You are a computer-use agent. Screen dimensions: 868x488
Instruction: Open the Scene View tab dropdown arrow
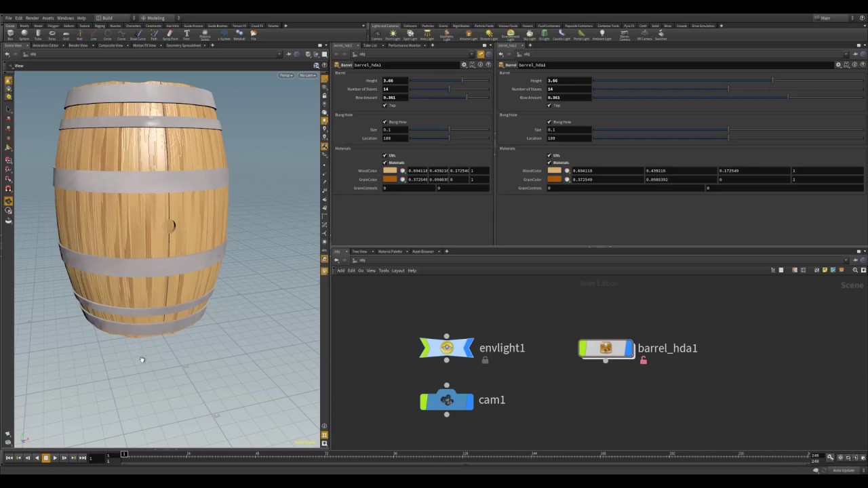coord(26,45)
